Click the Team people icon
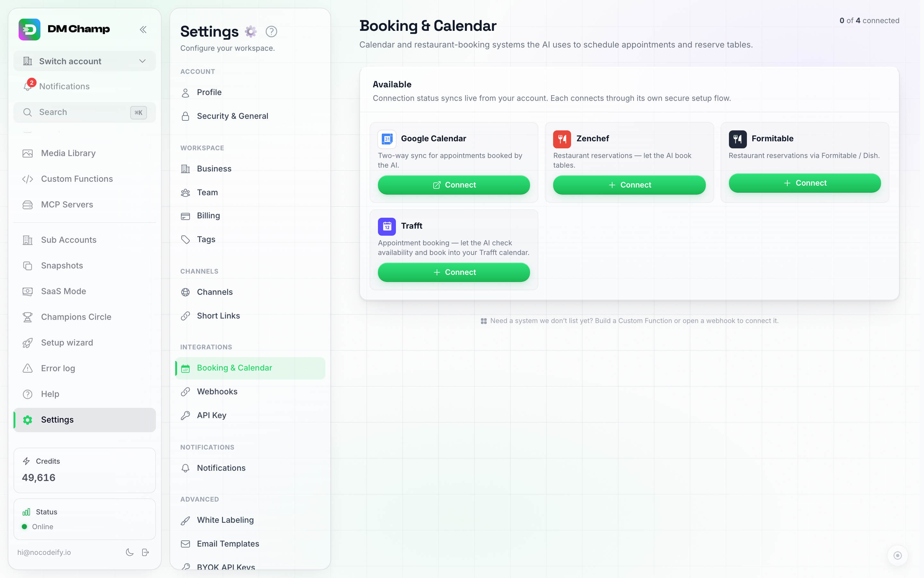Viewport: 924px width, 578px height. tap(185, 193)
